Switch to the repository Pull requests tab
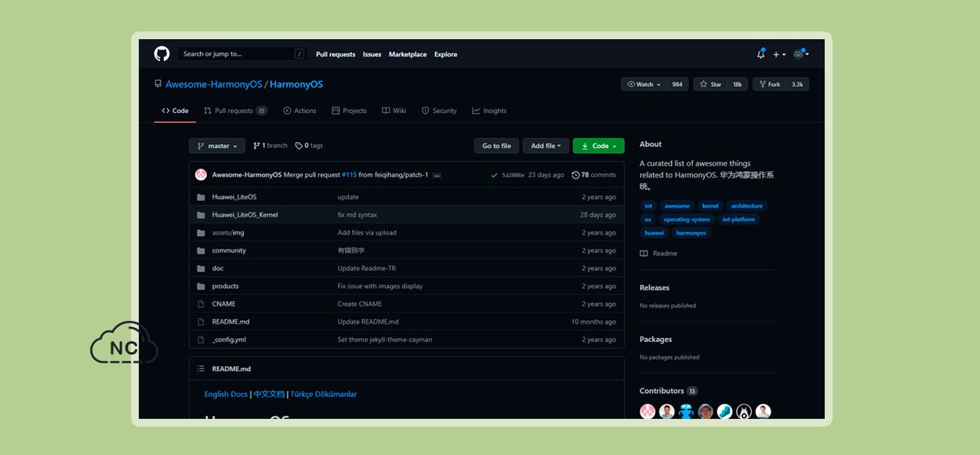Viewport: 980px width, 455px height. 235,111
